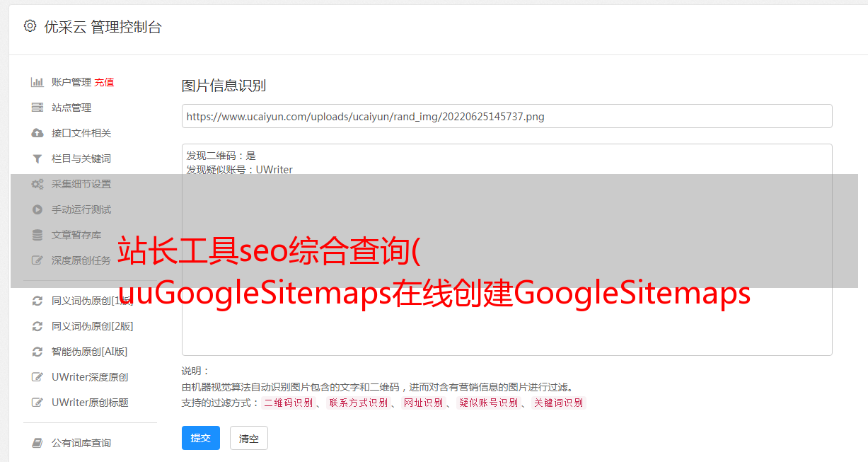Open 站点管理 menu item
The width and height of the screenshot is (868, 462).
point(71,108)
